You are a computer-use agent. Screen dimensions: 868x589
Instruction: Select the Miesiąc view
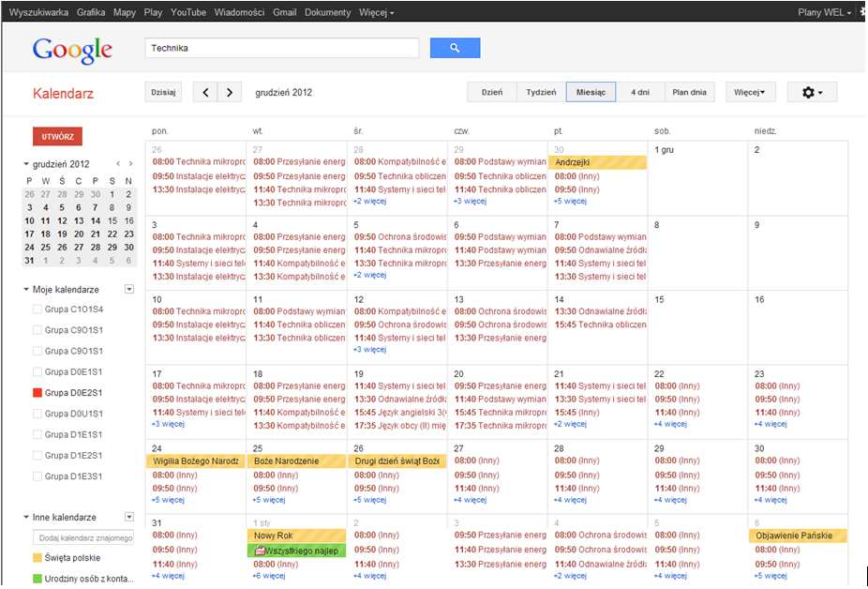(591, 93)
